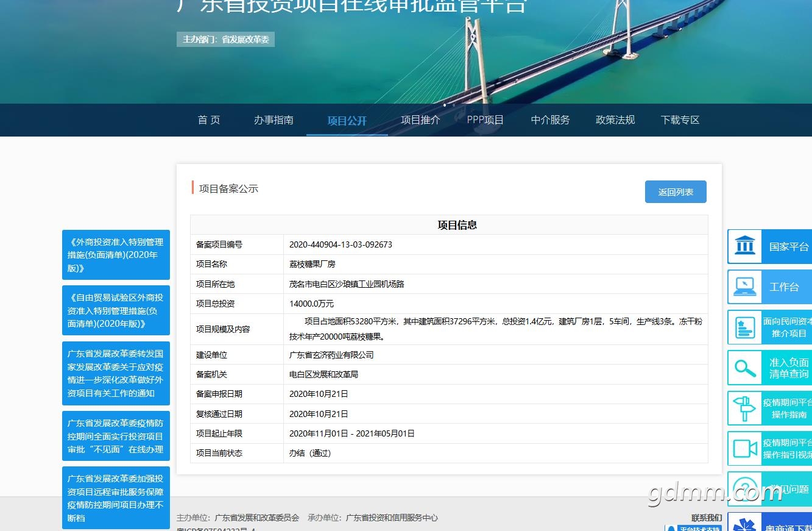Click 面向民间资本推介项目 label
Image resolution: width=812 pixels, height=531 pixels.
[x=788, y=327]
